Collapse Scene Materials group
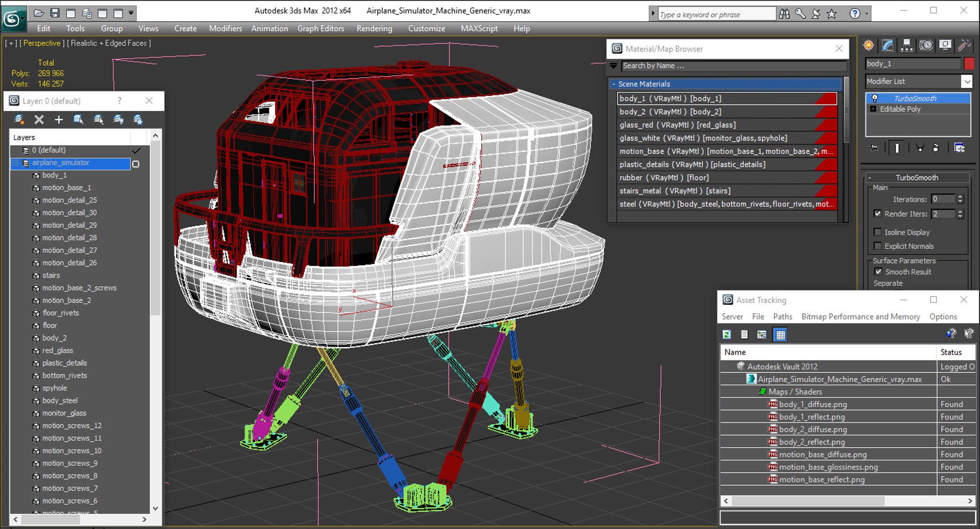The height and width of the screenshot is (529, 980). pos(614,84)
